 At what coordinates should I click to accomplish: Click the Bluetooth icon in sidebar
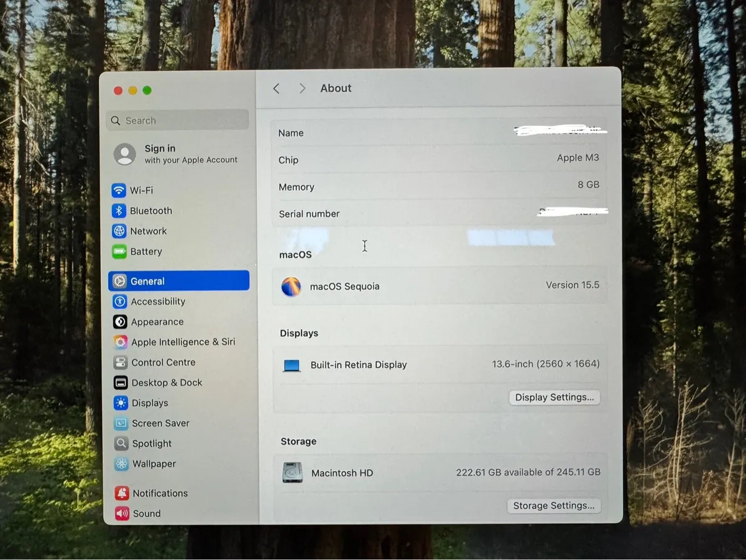(x=119, y=211)
